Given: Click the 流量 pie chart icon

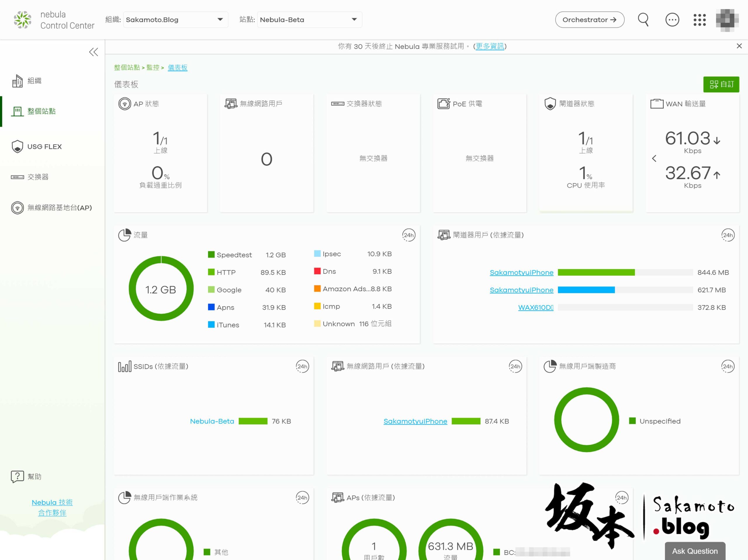Looking at the screenshot, I should pos(124,235).
